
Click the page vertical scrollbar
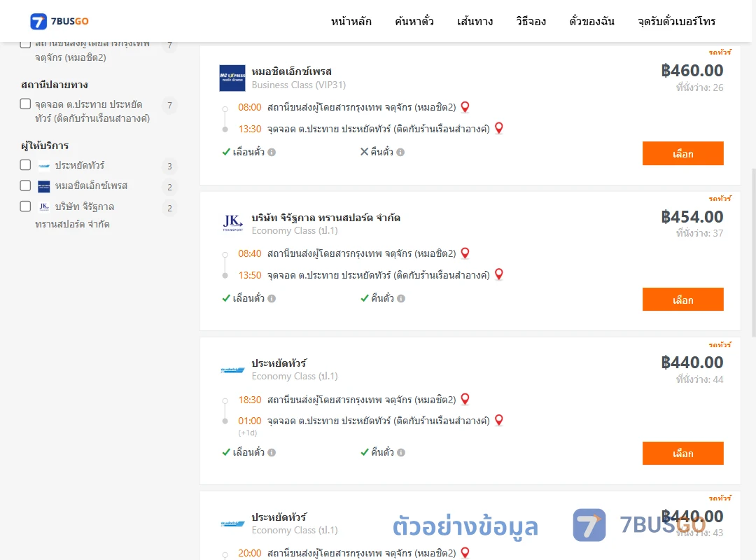point(754,252)
